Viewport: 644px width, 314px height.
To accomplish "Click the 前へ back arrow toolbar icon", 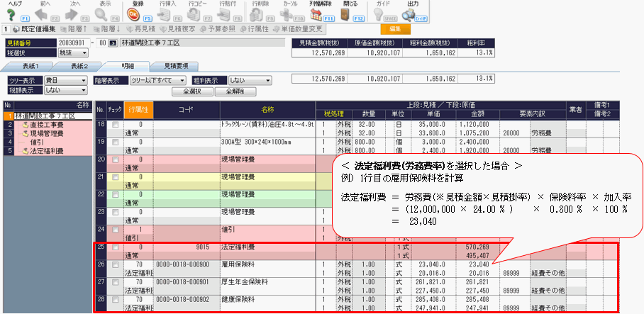I will tap(41, 14).
